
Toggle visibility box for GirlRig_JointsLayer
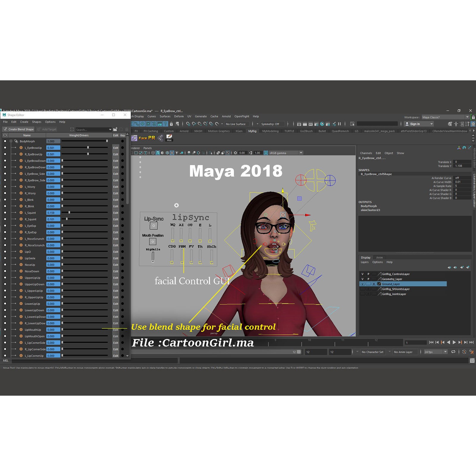click(362, 294)
